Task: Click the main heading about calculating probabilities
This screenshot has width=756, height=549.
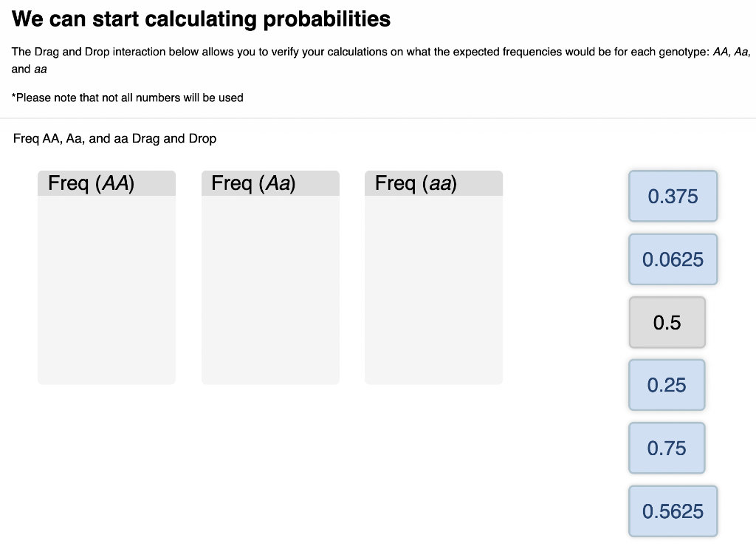Action: click(200, 18)
